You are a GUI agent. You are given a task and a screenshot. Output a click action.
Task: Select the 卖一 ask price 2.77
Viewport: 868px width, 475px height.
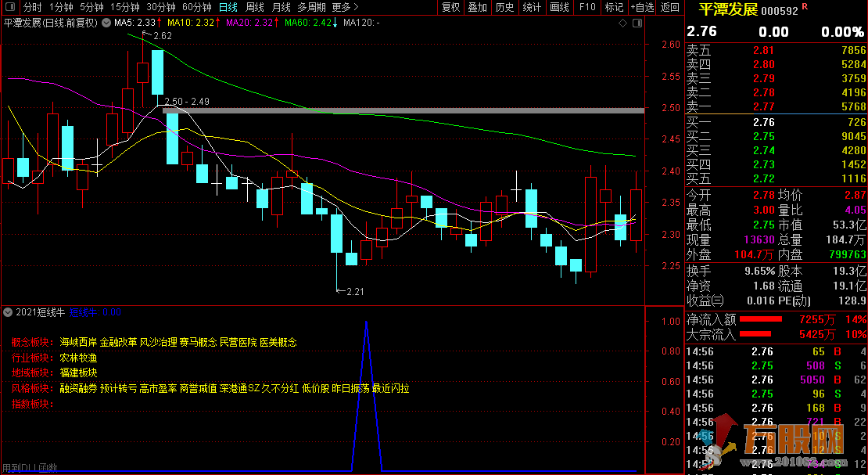(763, 106)
